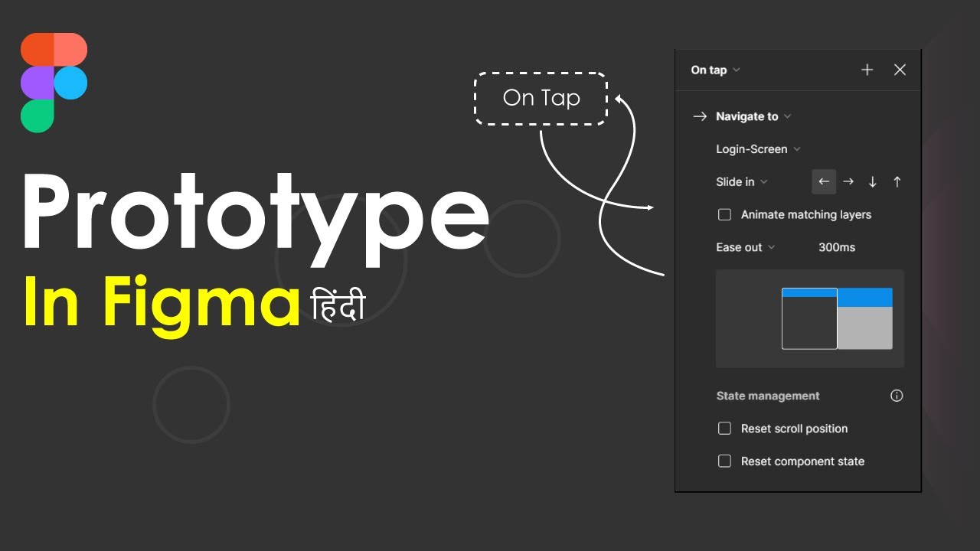The height and width of the screenshot is (551, 980).
Task: Enable Reset scroll position checkbox
Action: [x=724, y=429]
